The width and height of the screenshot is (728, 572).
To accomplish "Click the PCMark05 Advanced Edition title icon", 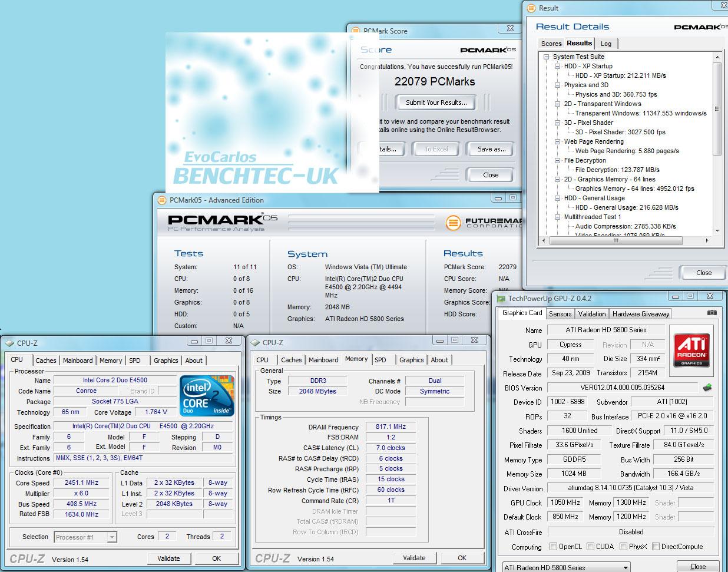I will (x=162, y=200).
